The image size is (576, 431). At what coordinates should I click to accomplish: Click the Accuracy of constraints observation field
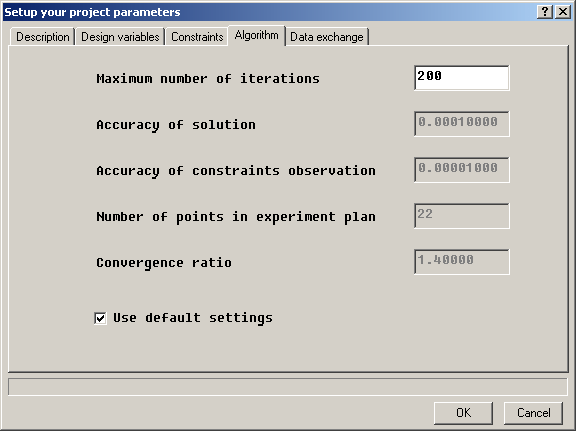(462, 170)
